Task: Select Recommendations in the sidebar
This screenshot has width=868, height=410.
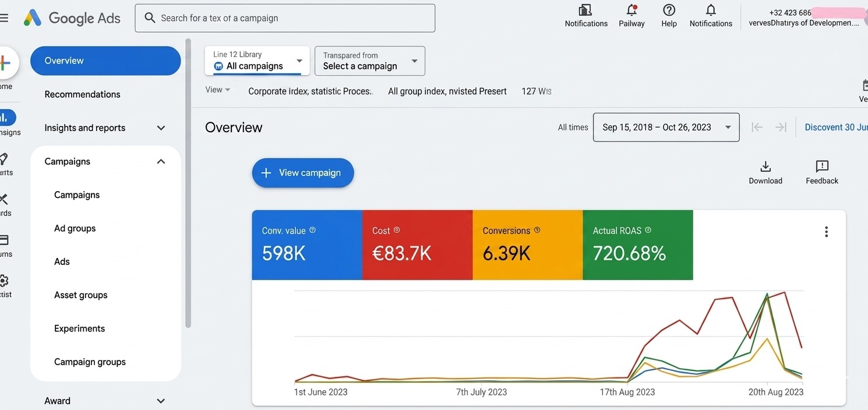Action: click(82, 94)
